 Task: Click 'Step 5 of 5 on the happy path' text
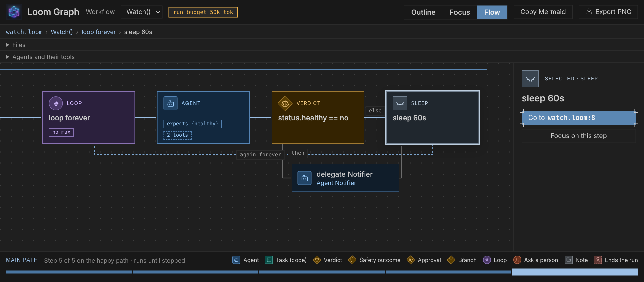(x=86, y=261)
